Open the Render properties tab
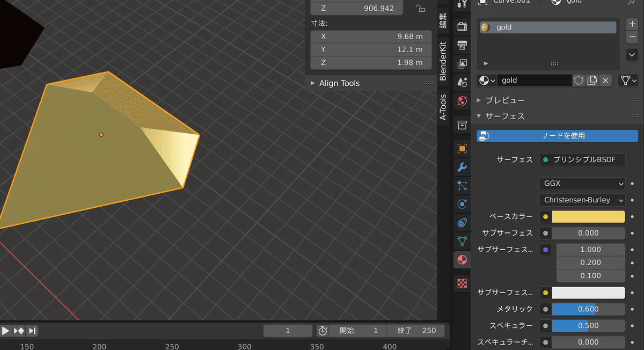 click(462, 26)
